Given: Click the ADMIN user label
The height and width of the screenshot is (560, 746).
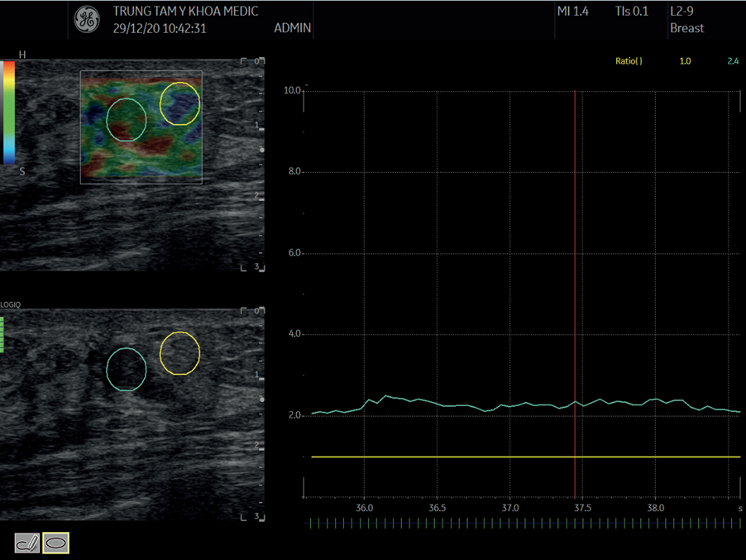Looking at the screenshot, I should point(292,28).
